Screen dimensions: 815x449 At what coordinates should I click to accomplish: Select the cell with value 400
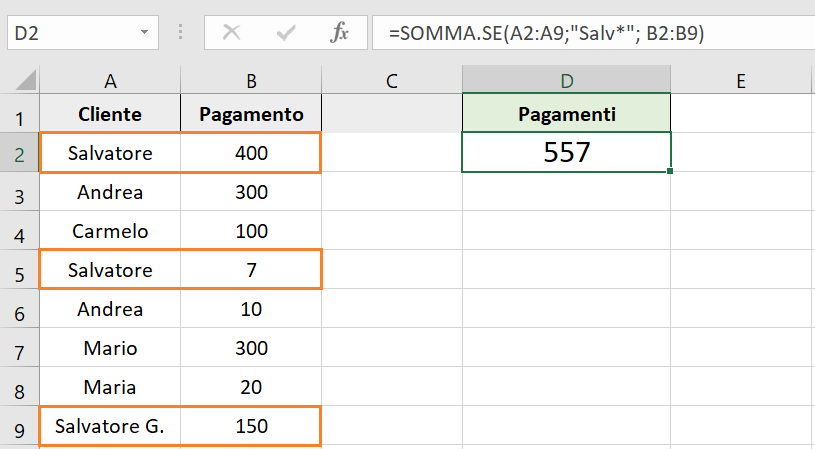coord(251,153)
